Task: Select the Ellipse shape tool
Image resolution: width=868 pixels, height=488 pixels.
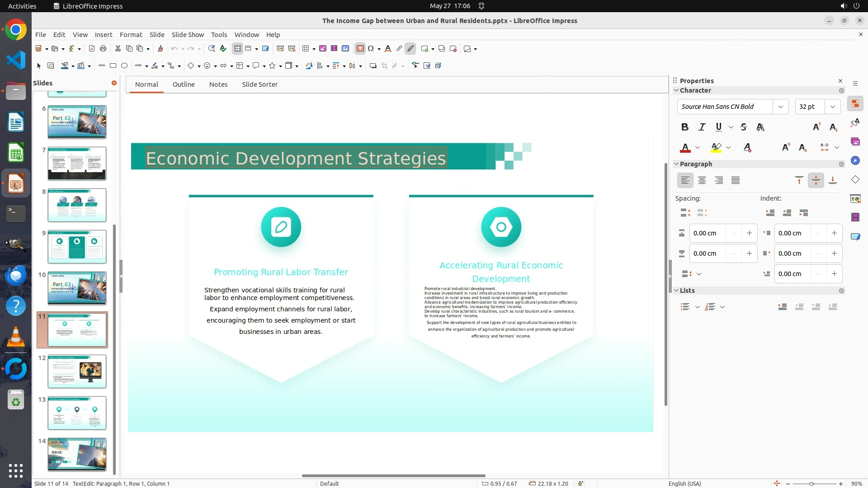Action: [x=124, y=66]
